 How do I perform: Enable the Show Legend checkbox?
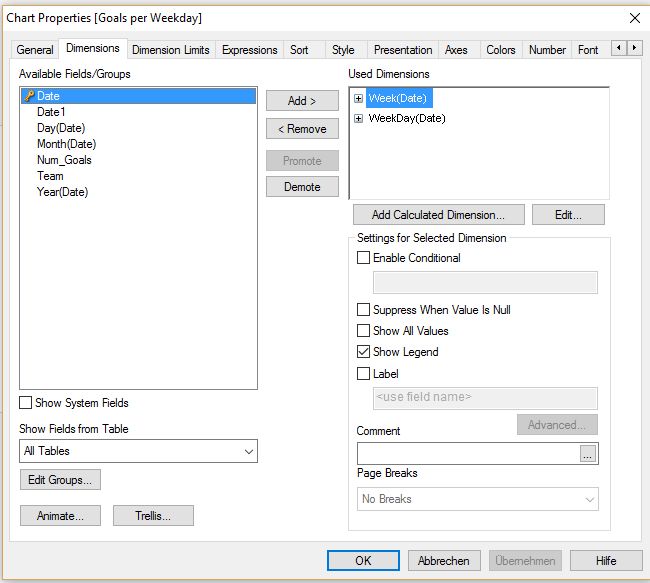click(x=364, y=352)
